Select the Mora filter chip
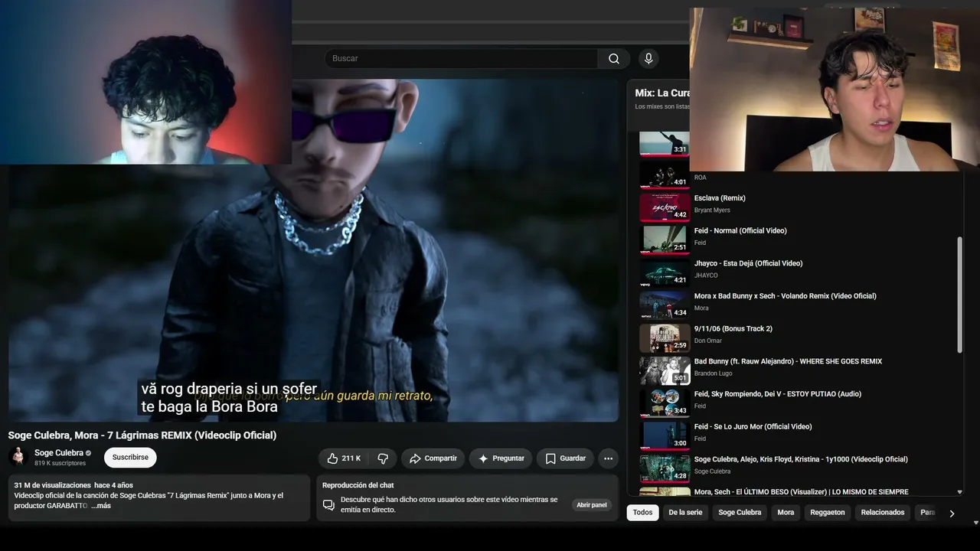The width and height of the screenshot is (980, 551). [786, 513]
